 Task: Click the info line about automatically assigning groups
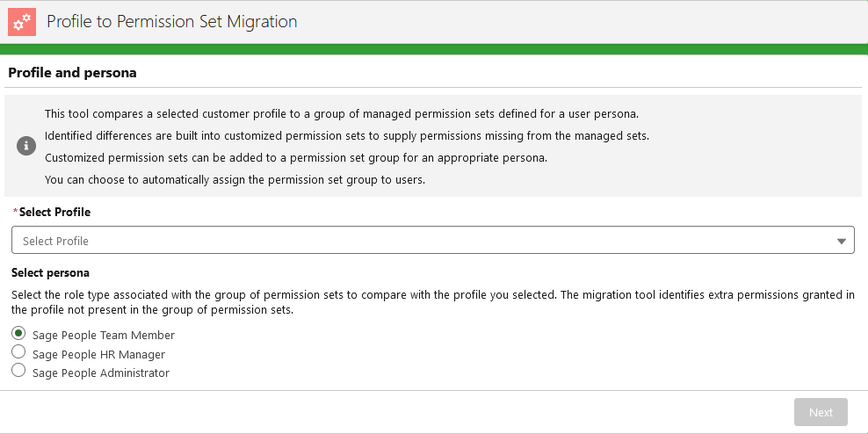point(235,180)
